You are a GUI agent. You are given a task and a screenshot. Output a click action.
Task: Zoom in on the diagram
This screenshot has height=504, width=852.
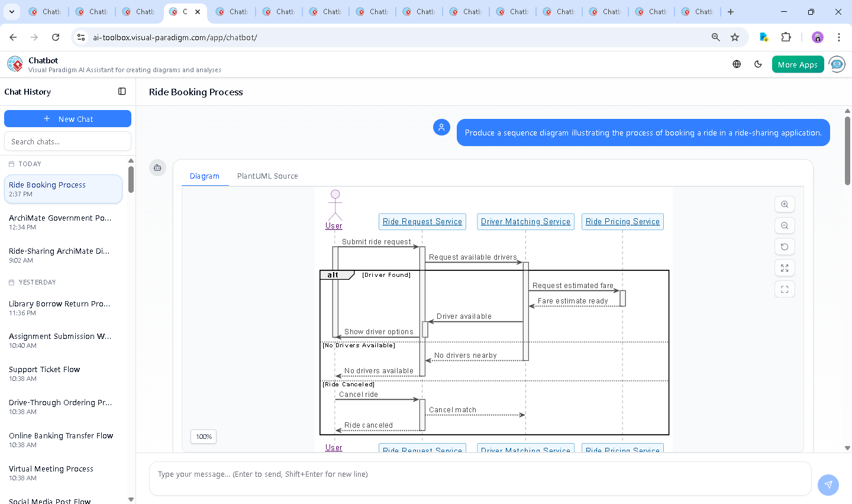[x=785, y=204]
